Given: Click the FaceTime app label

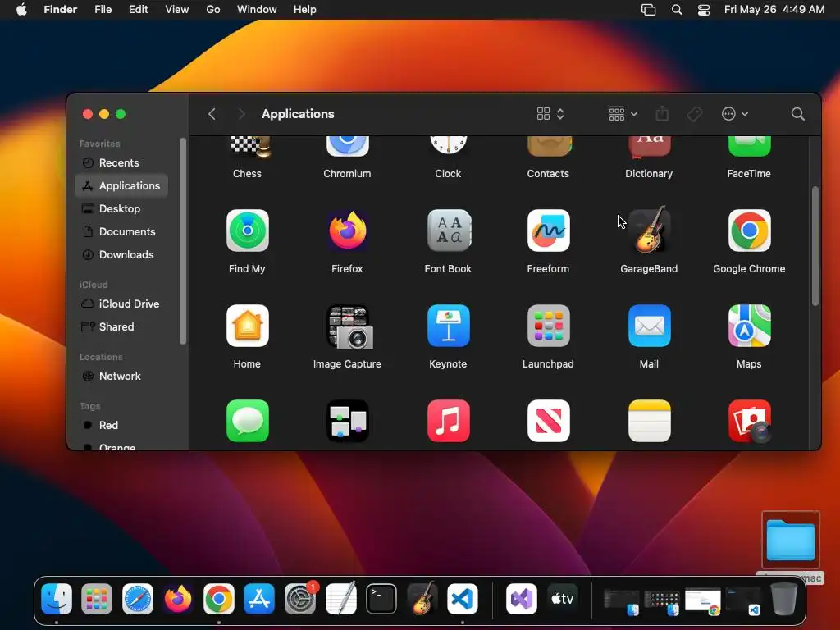Looking at the screenshot, I should point(749,174).
